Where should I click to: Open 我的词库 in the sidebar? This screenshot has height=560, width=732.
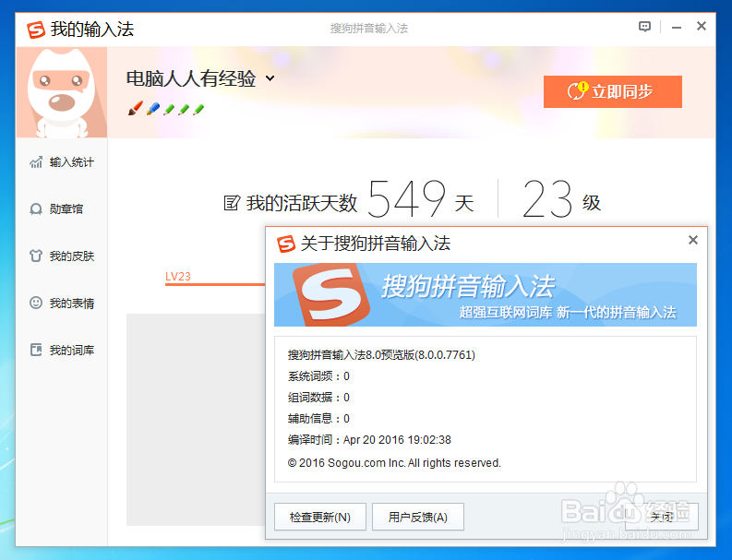(x=62, y=350)
